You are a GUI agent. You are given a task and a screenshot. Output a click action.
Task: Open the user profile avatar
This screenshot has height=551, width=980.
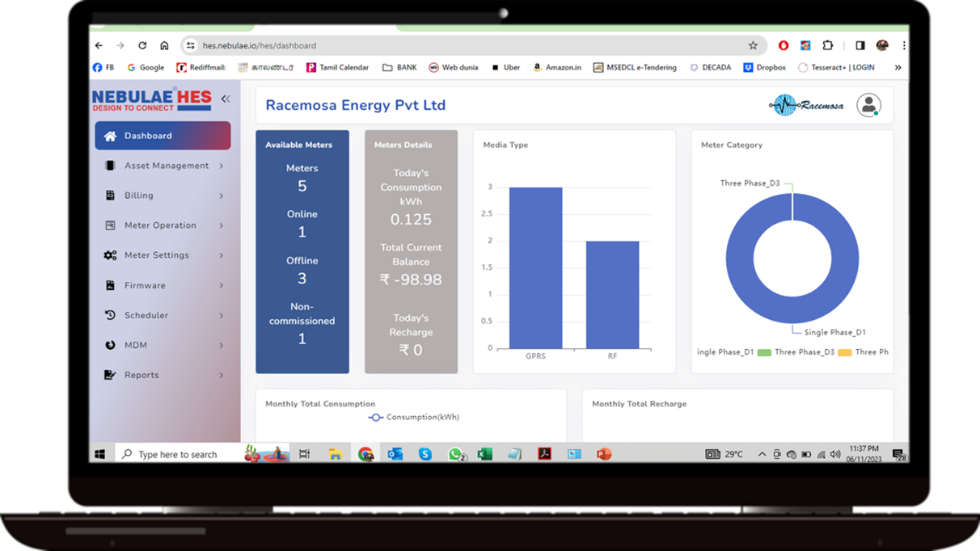pos(869,104)
